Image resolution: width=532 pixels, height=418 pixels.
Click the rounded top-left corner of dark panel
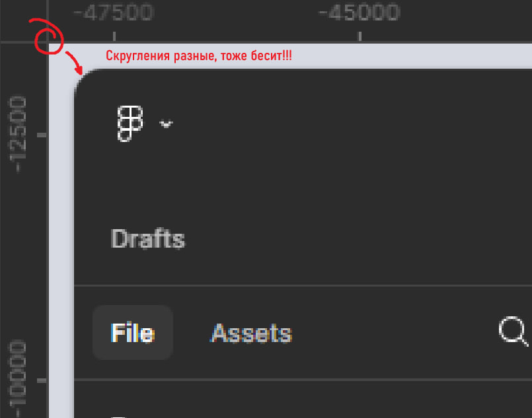85,80
